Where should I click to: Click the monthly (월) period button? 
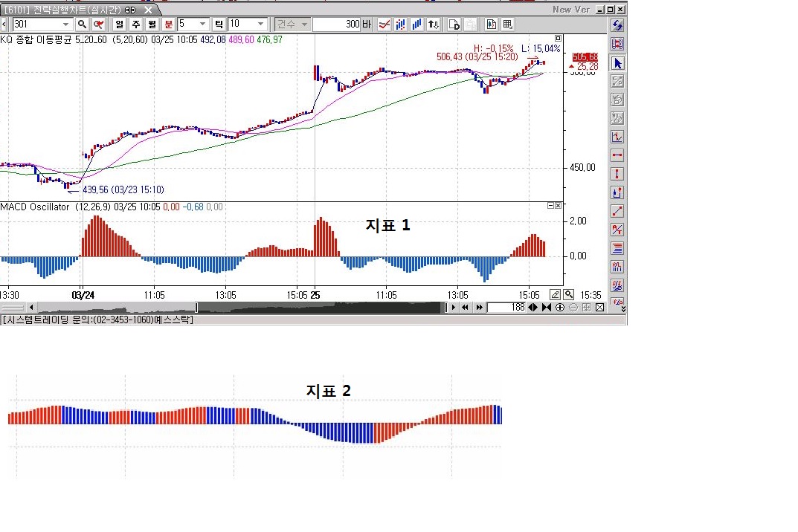coord(152,24)
